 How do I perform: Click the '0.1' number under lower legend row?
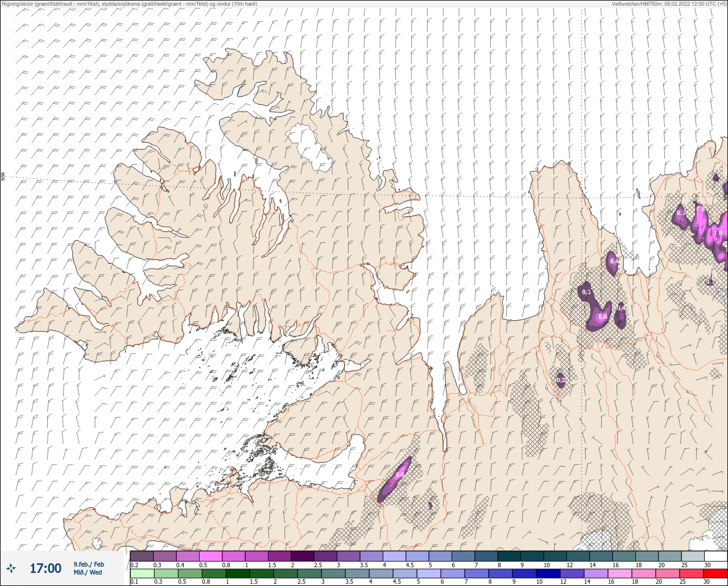point(134,581)
